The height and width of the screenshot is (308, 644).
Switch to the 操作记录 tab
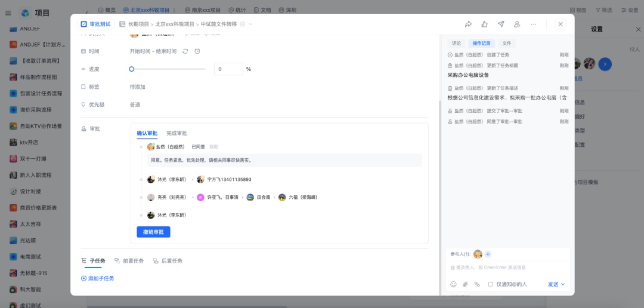point(481,43)
